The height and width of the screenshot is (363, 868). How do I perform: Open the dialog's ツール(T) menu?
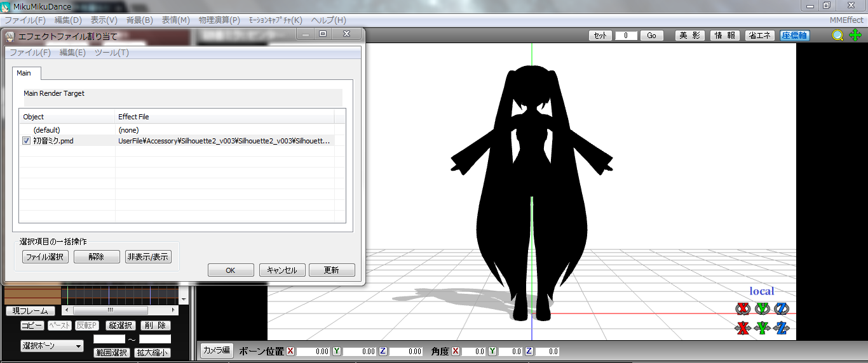(112, 53)
